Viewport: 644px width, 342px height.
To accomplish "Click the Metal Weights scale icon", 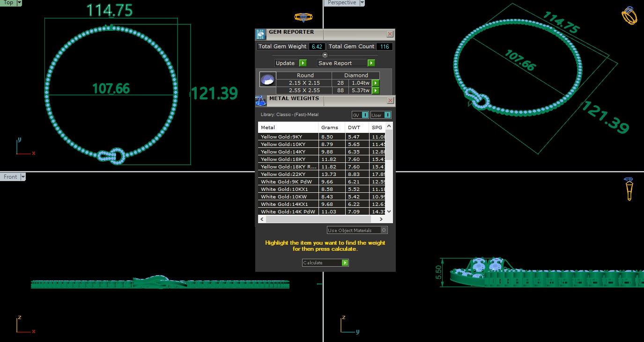I will (260, 101).
